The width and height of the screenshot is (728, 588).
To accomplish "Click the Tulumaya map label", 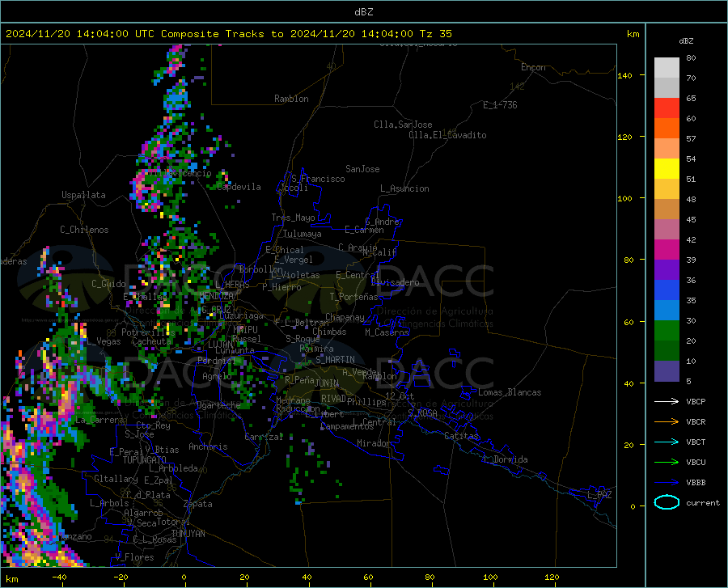I will 303,234.
